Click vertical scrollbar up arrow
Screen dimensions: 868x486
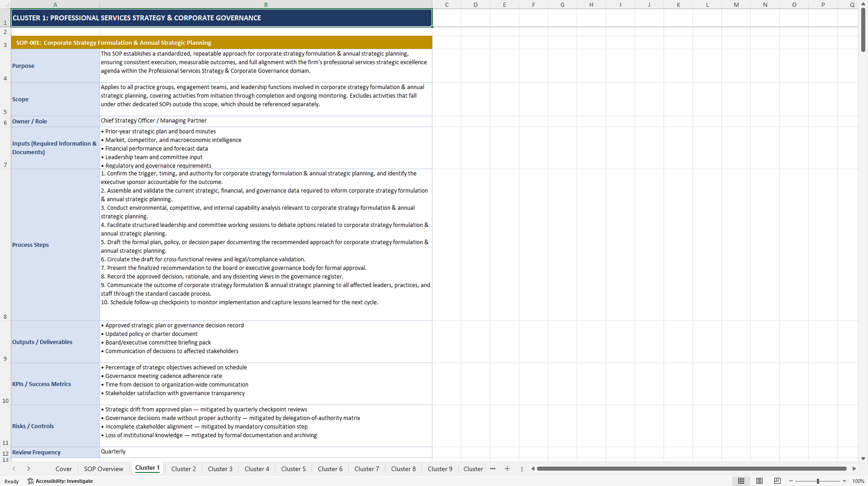(x=863, y=5)
